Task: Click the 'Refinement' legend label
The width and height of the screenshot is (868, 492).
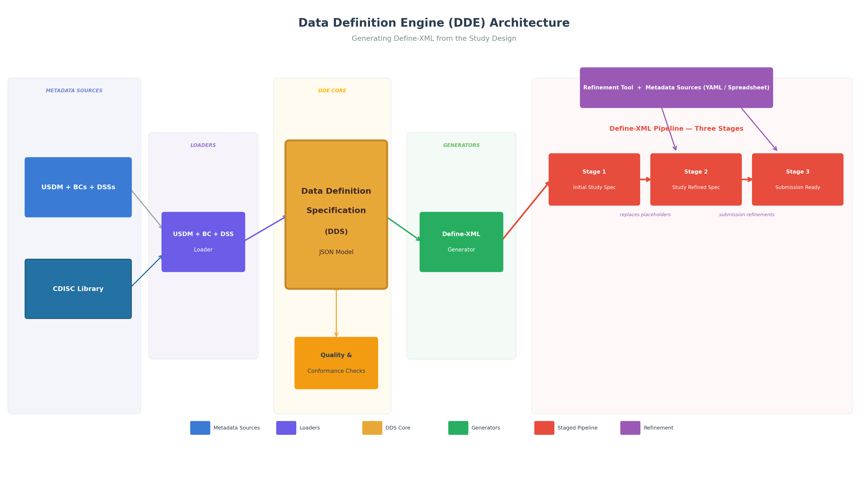Action: coord(658,428)
